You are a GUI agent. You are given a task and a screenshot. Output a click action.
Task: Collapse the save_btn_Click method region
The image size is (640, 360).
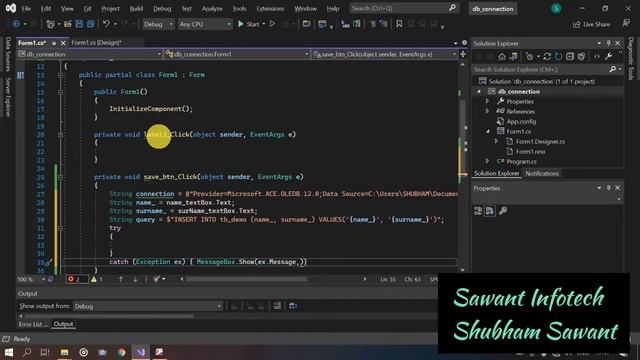pos(60,177)
